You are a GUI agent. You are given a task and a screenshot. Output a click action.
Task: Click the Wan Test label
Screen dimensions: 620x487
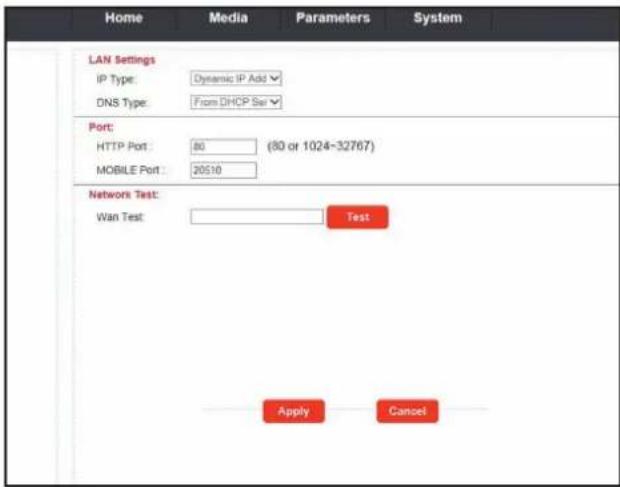(120, 217)
